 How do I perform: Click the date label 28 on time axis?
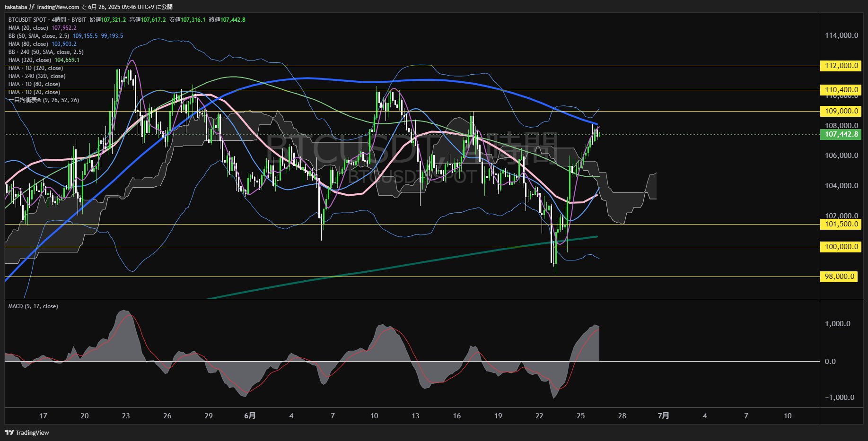pyautogui.click(x=622, y=416)
